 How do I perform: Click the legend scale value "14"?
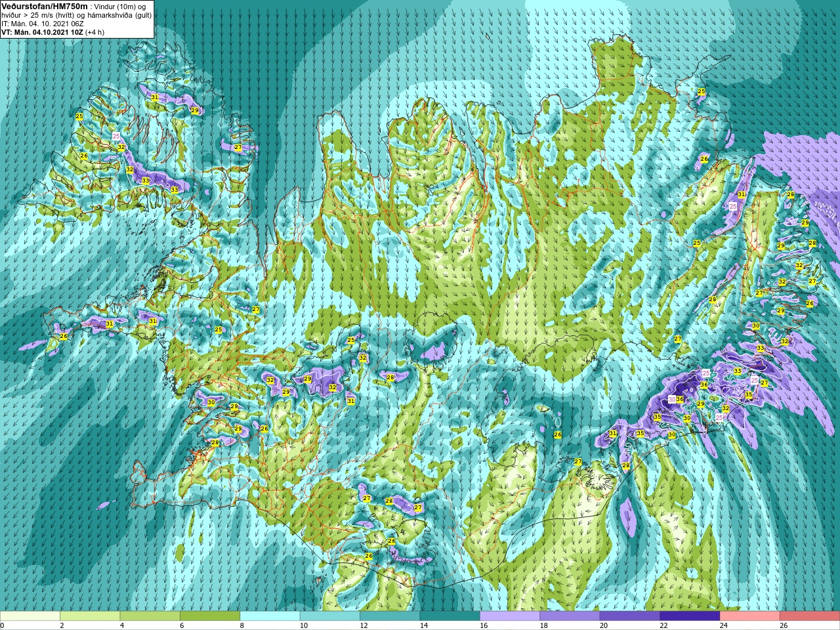pyautogui.click(x=424, y=625)
